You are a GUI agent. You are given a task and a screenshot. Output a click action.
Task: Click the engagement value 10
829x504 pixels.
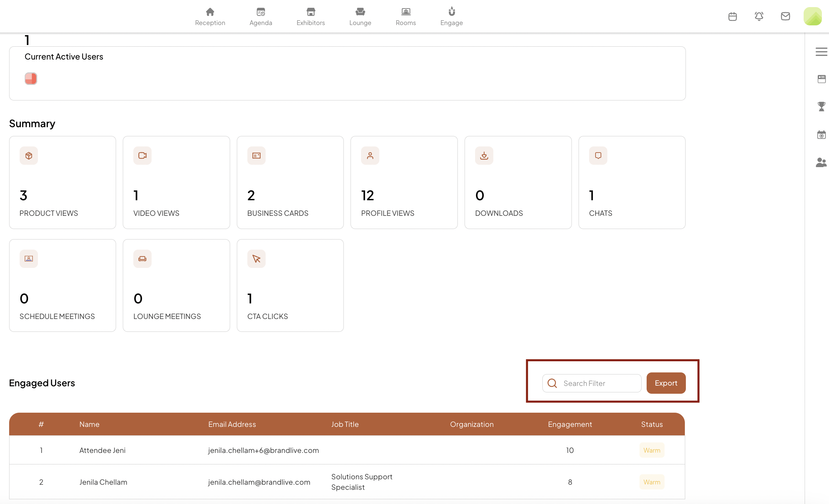pos(570,450)
